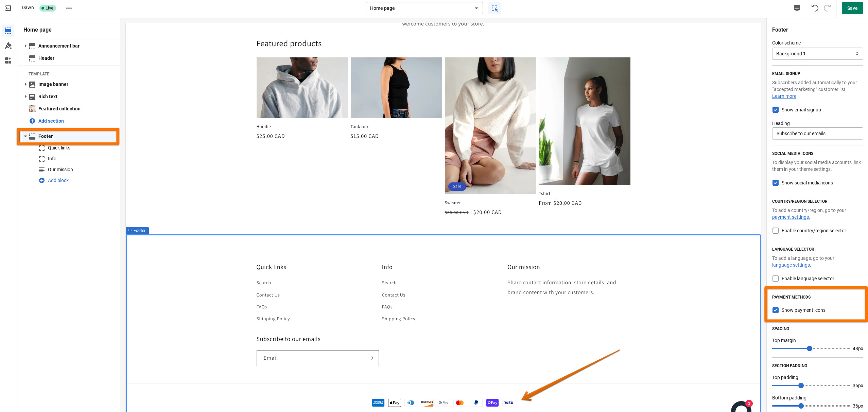Click the Heading text input field

click(817, 133)
